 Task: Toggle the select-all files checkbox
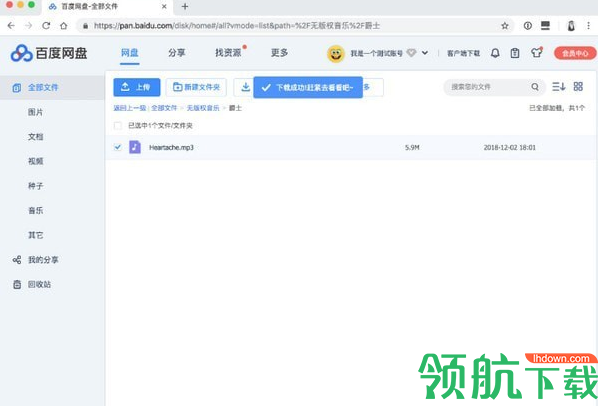[x=118, y=125]
